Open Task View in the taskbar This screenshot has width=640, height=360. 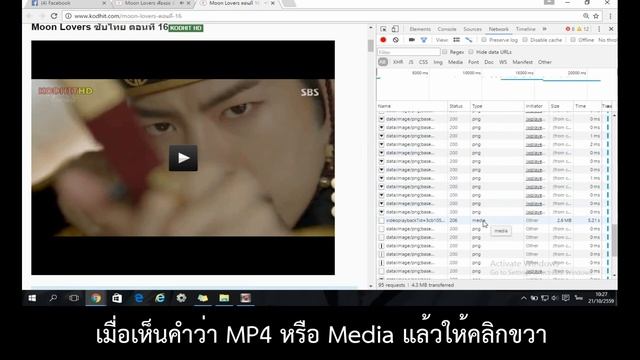74,298
